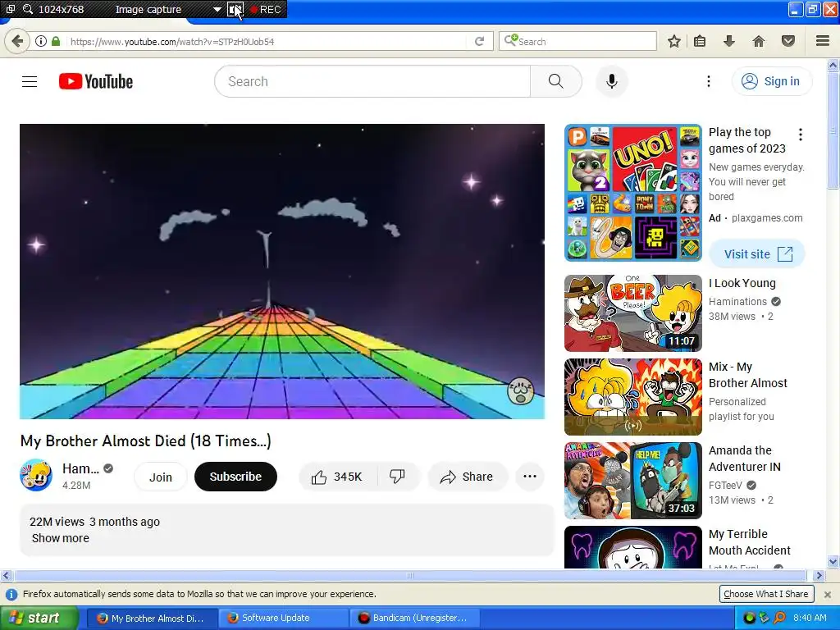Click Choose What I Share button
This screenshot has width=840, height=630.
[x=766, y=594]
